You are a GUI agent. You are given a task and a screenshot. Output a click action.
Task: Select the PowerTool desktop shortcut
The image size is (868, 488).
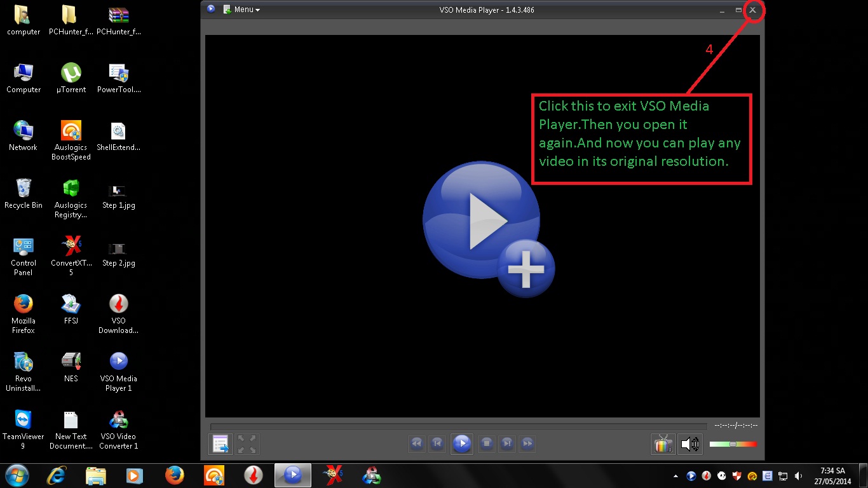119,78
